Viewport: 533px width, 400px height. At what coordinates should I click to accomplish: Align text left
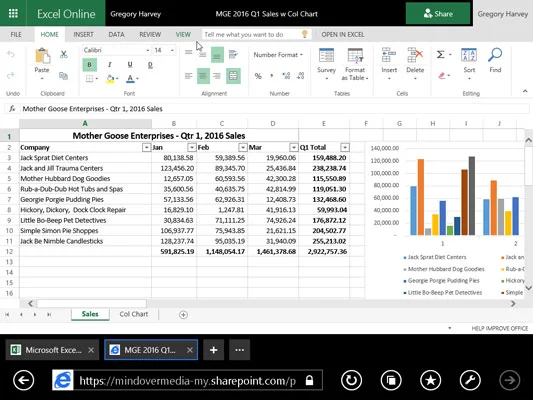tap(189, 75)
